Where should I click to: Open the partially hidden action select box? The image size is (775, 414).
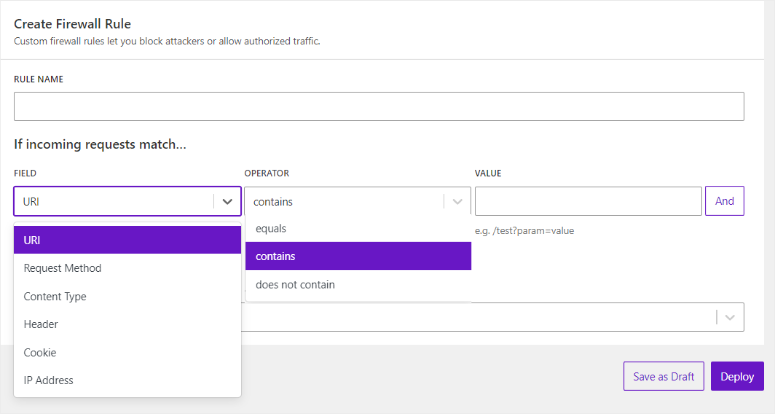pyautogui.click(x=480, y=317)
